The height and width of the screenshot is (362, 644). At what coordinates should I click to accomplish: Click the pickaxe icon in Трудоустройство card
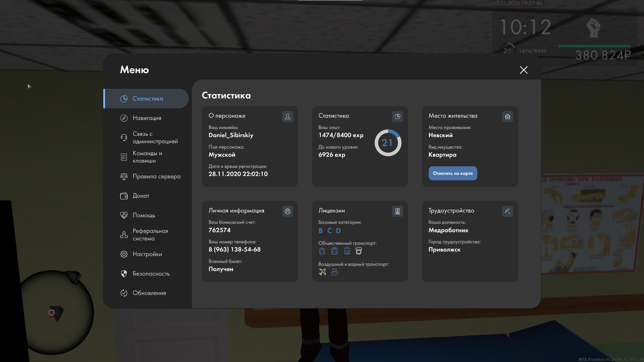(x=507, y=211)
